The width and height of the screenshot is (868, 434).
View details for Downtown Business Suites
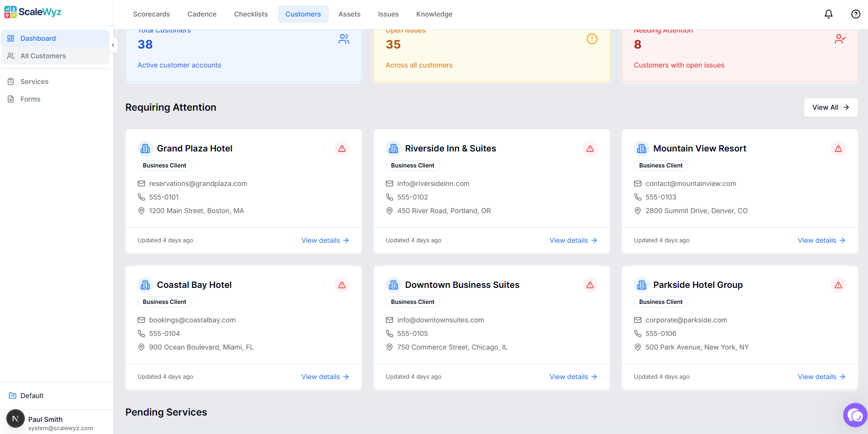[574, 377]
